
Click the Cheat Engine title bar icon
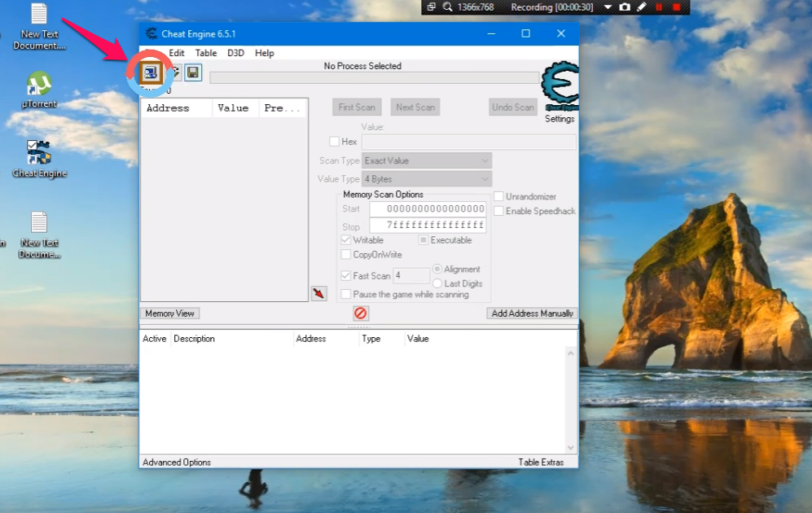pyautogui.click(x=151, y=33)
